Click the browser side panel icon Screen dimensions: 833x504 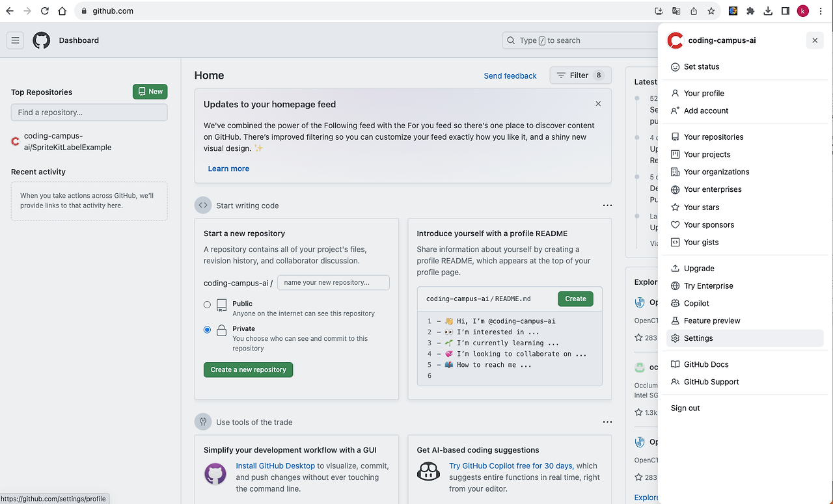785,11
